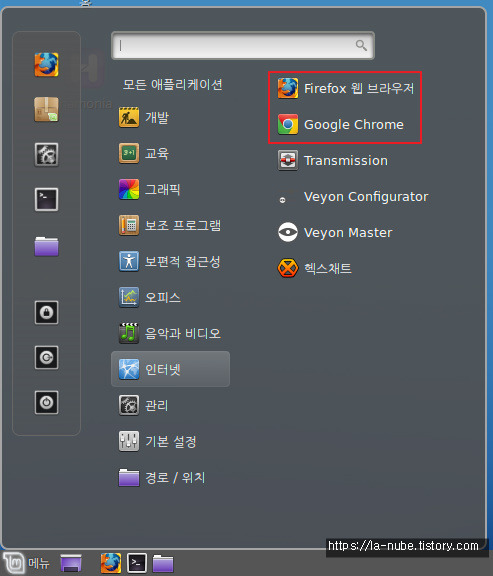
Task: Launch Firefox from the bottom panel
Action: pyautogui.click(x=111, y=563)
